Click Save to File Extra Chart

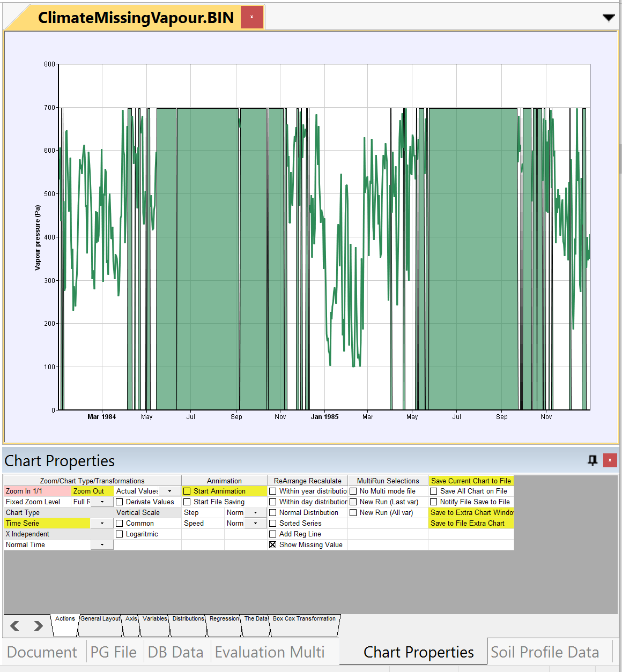point(471,523)
